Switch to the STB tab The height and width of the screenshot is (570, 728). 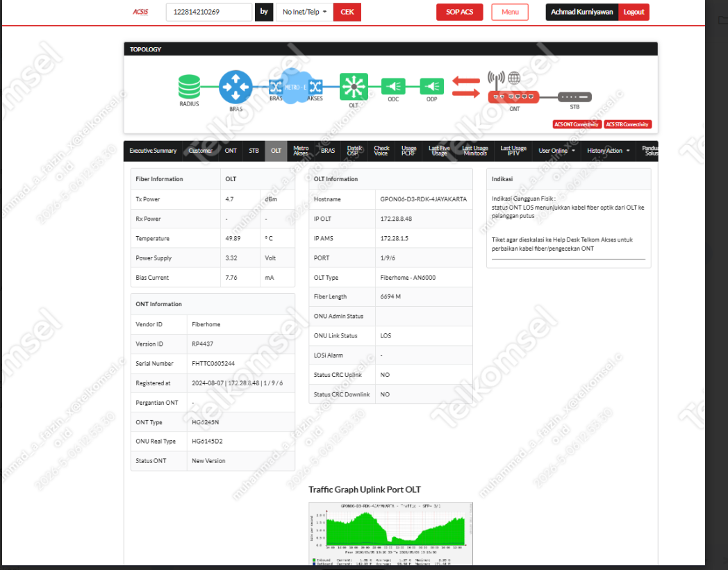coord(254,151)
